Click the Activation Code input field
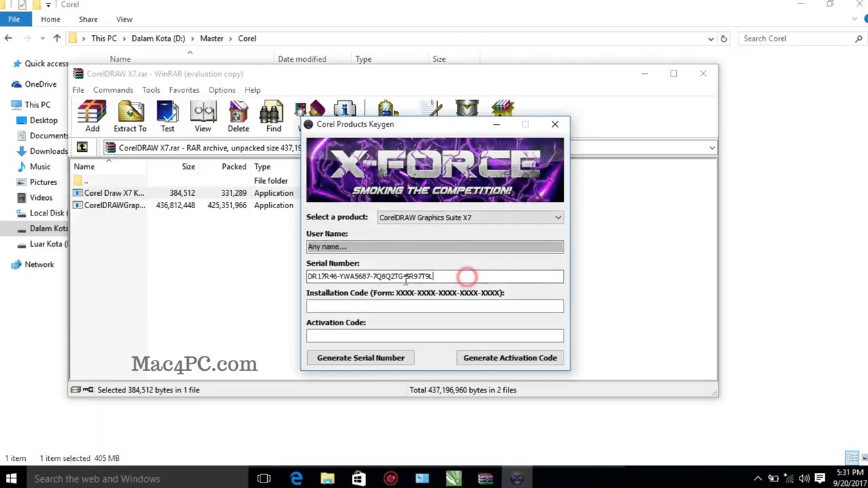The height and width of the screenshot is (488, 868). 435,335
